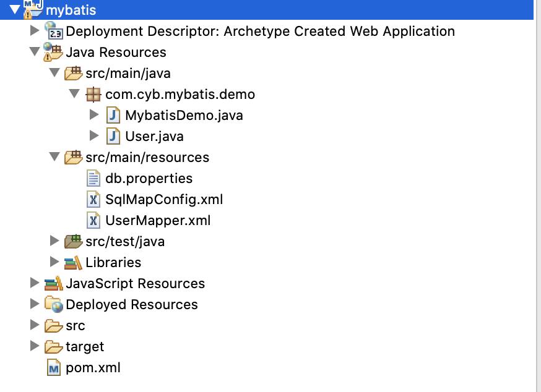Select the src folder label
541x392 pixels.
(76, 326)
